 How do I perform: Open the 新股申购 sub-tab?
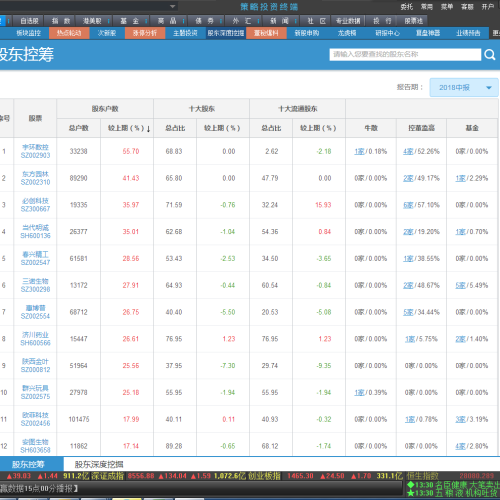pos(307,33)
